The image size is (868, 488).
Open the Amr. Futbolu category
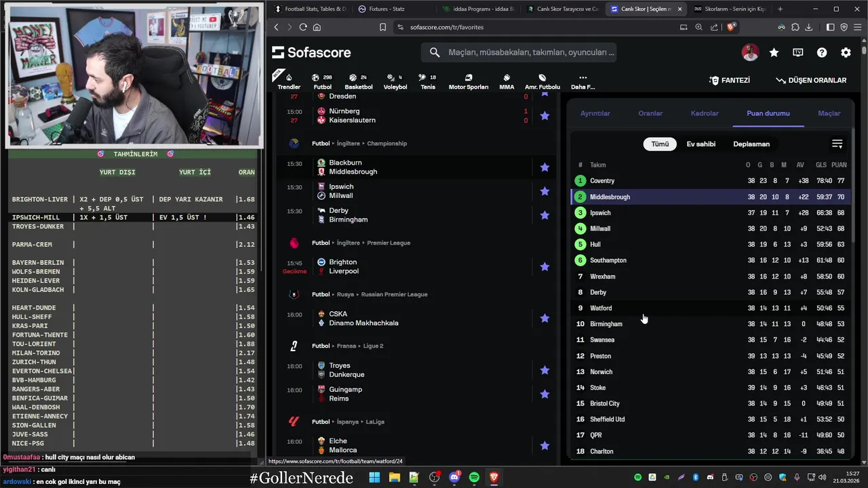pos(542,81)
